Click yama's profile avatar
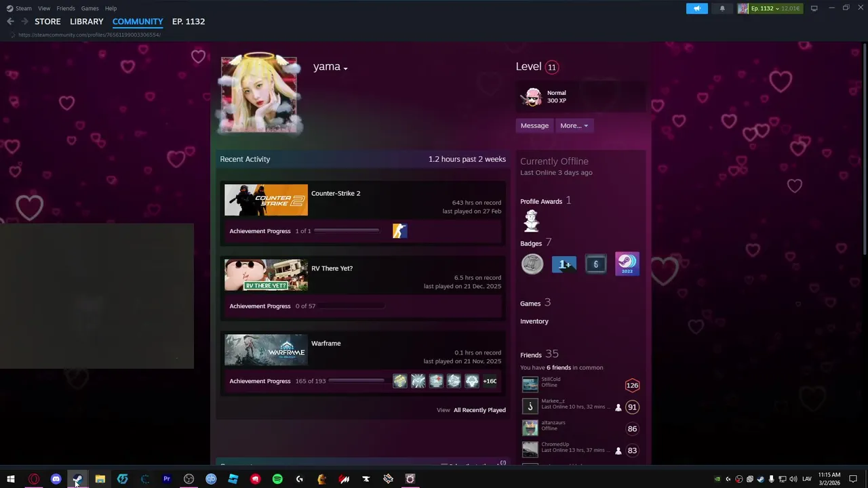868x488 pixels. pos(259,94)
